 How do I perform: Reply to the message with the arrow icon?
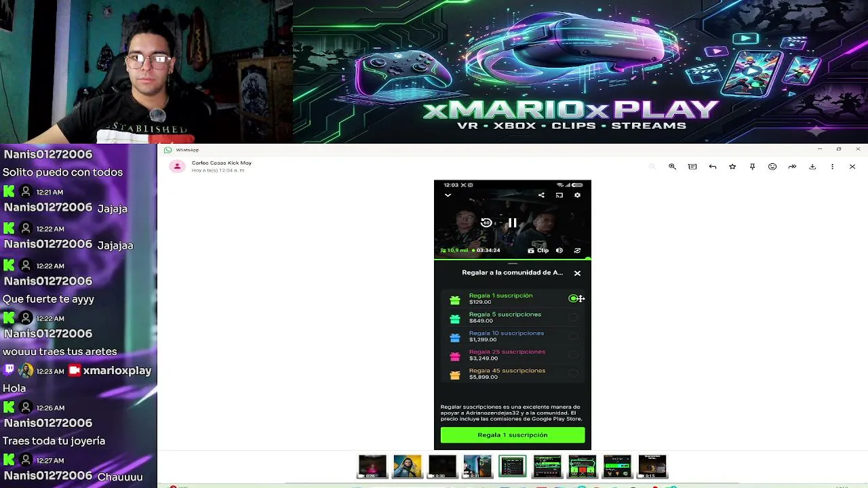(x=713, y=167)
